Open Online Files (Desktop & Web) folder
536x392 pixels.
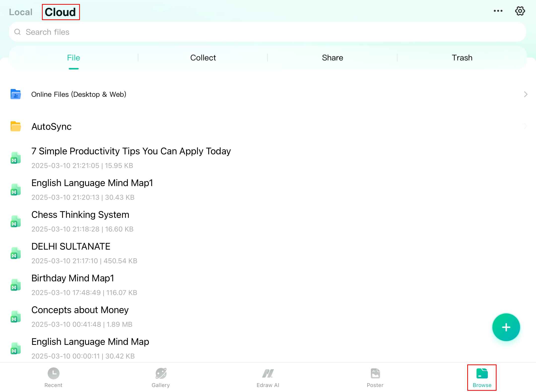(79, 94)
